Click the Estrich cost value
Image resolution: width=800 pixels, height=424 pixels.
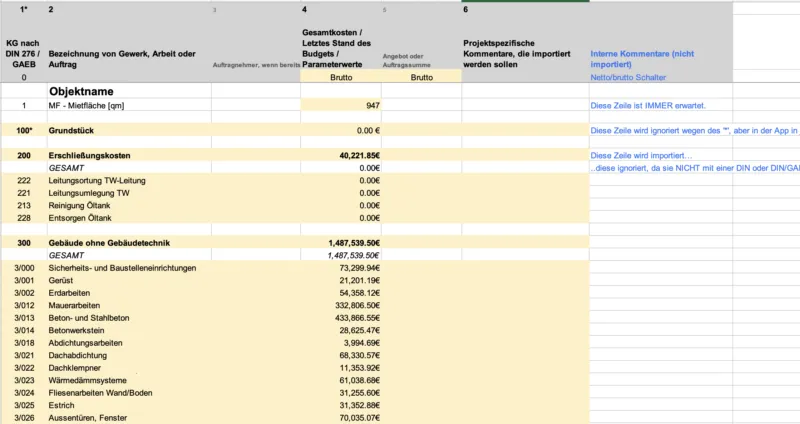tap(340, 405)
